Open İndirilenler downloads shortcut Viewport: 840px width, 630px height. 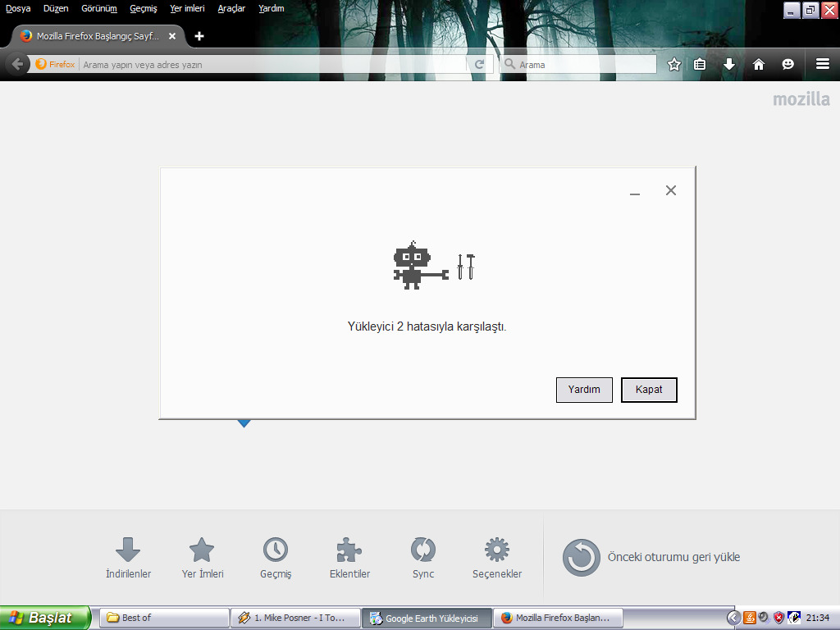tap(128, 558)
